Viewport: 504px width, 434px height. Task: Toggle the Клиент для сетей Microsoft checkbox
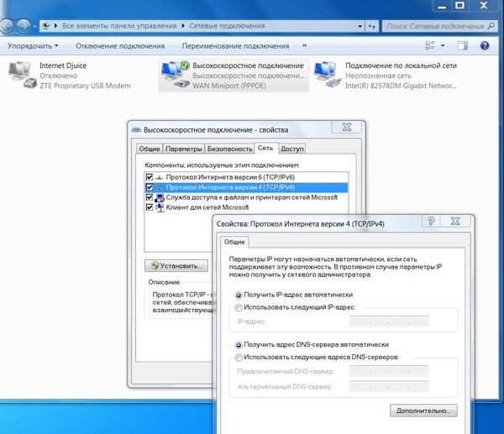[x=150, y=207]
